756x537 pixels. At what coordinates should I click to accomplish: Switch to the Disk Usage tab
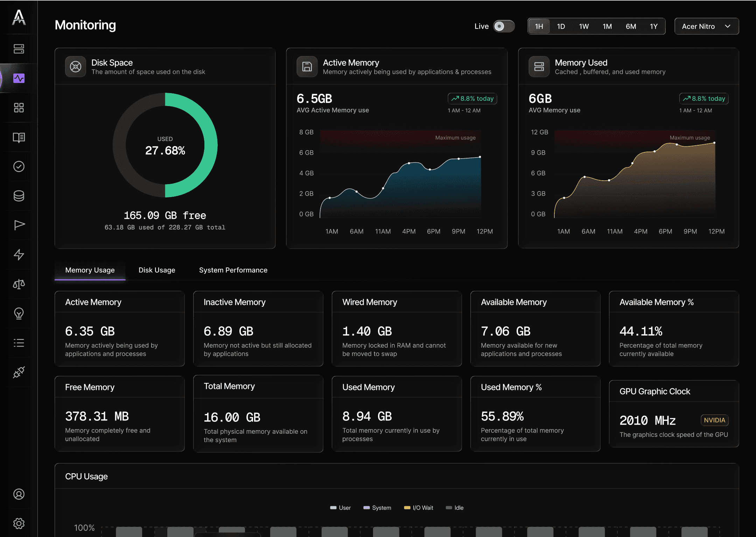coord(157,270)
